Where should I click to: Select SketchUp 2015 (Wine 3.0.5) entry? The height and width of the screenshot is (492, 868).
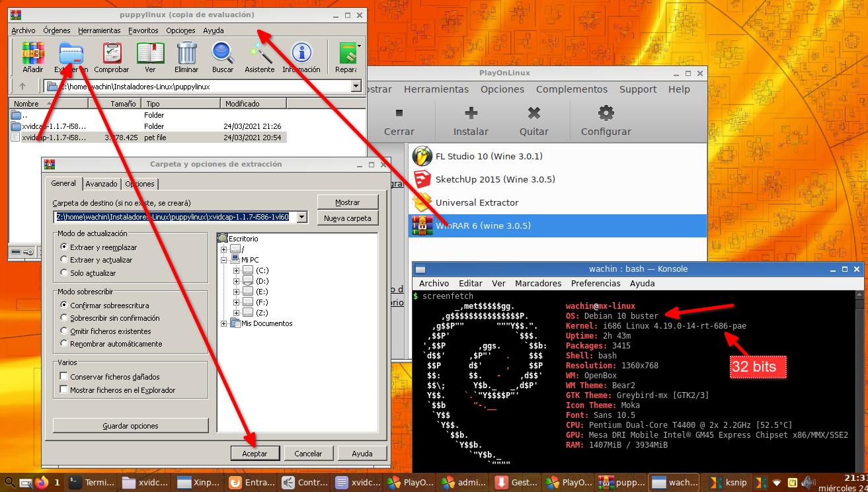pos(557,179)
